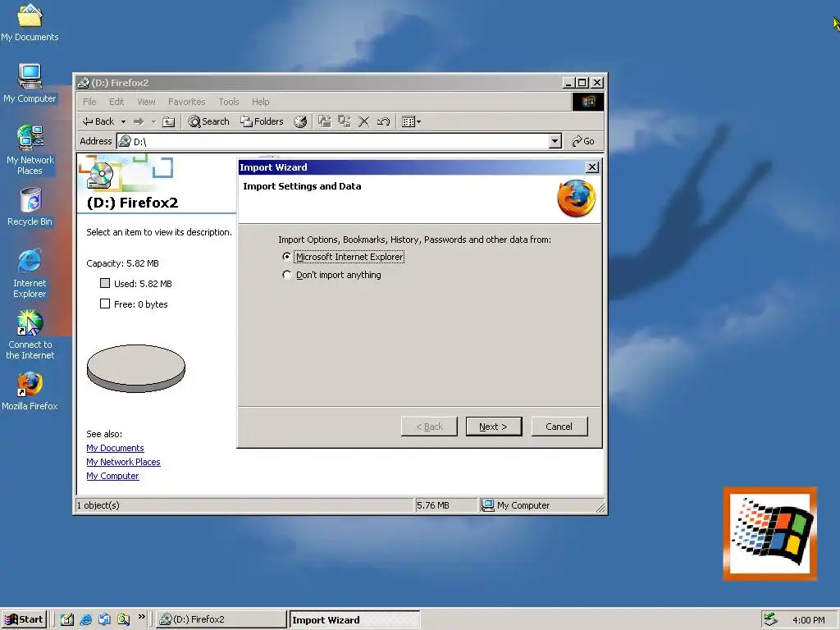Launch Outlook Express from quick launch
Screen dimensions: 840x630
coord(104,619)
